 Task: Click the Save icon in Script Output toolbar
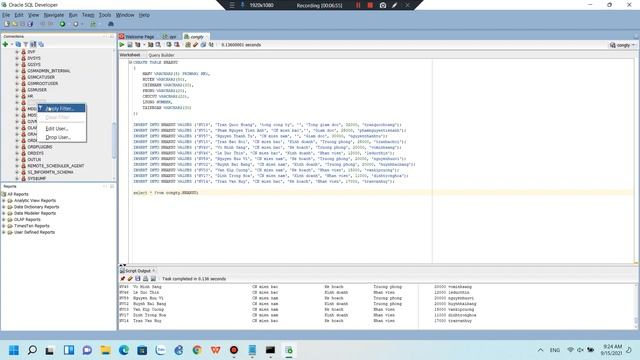138,279
